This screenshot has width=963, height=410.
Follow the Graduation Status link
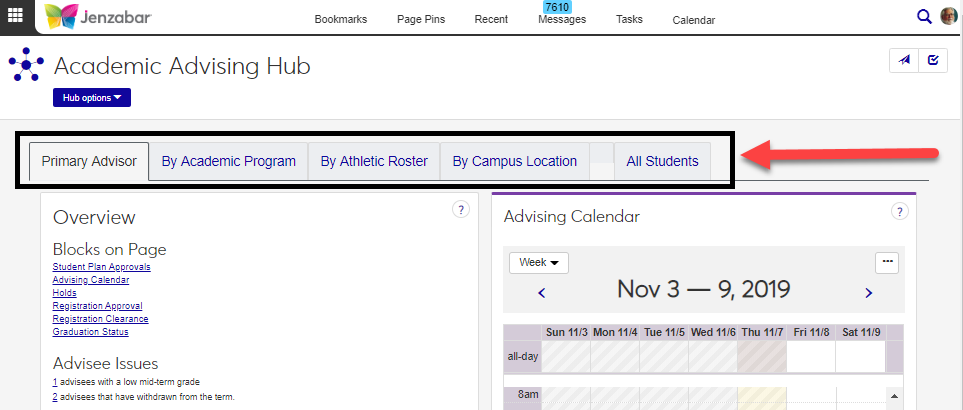(90, 332)
